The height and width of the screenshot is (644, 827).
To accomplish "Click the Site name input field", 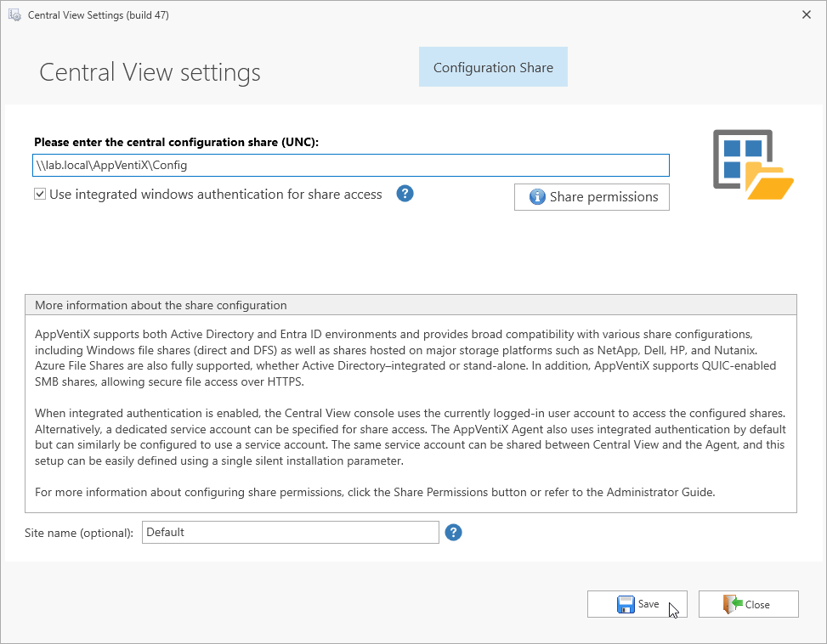I will pyautogui.click(x=290, y=532).
